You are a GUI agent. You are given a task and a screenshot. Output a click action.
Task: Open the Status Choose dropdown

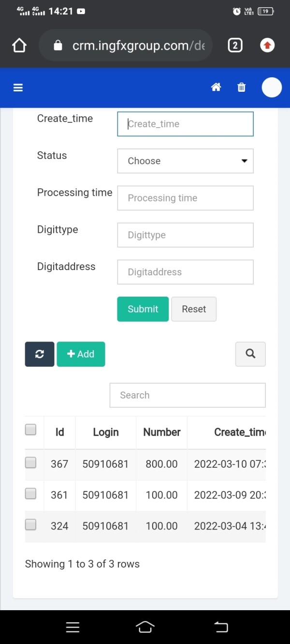185,161
